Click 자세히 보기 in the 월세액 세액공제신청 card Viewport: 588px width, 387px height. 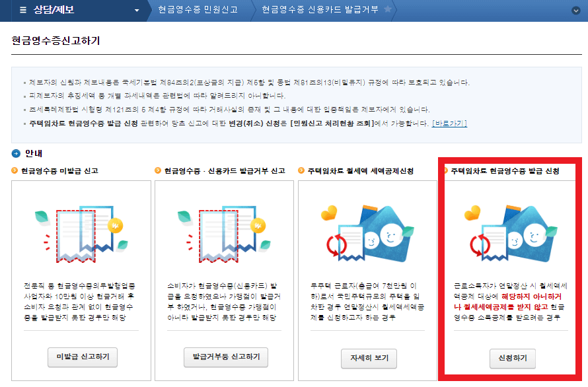[x=367, y=358]
